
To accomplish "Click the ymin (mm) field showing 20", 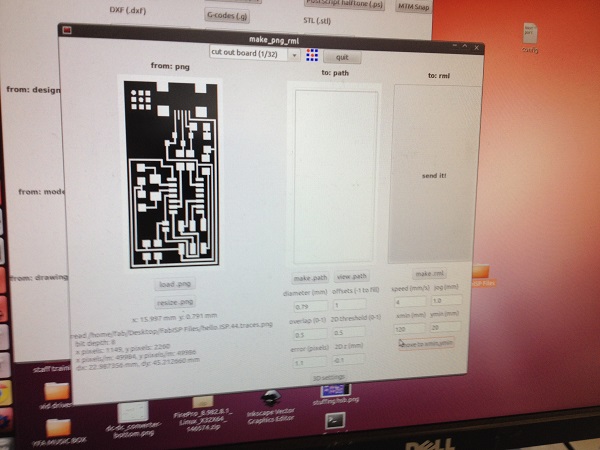I will pos(445,327).
